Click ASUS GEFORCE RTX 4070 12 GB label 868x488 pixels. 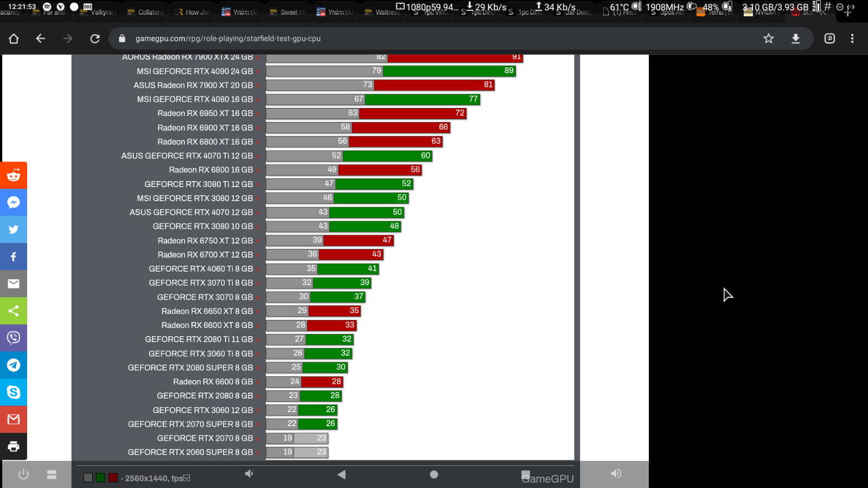click(x=191, y=213)
